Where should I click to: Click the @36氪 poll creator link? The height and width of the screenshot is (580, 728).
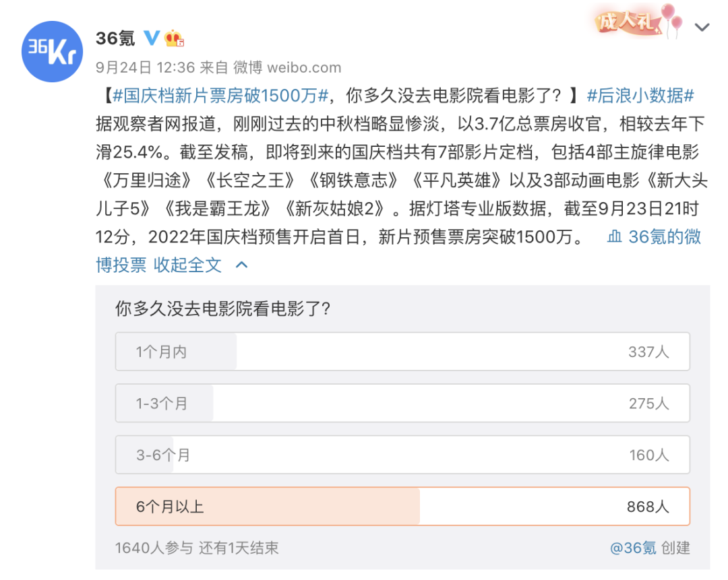633,548
